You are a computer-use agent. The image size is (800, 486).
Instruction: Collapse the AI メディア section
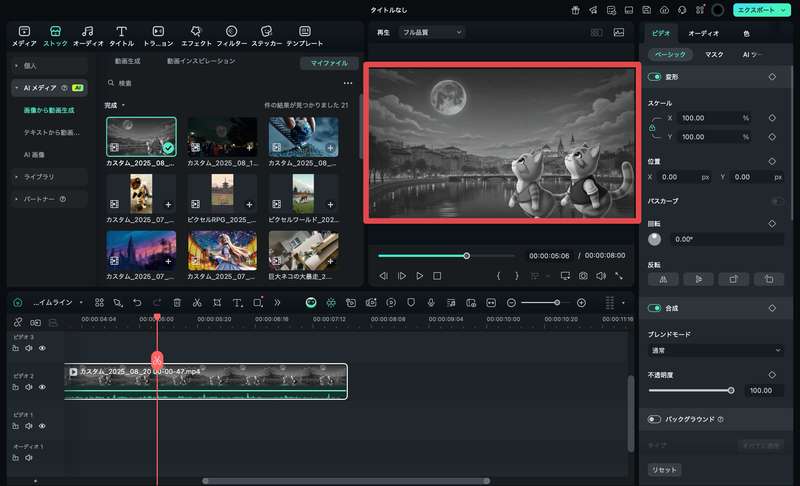49,88
